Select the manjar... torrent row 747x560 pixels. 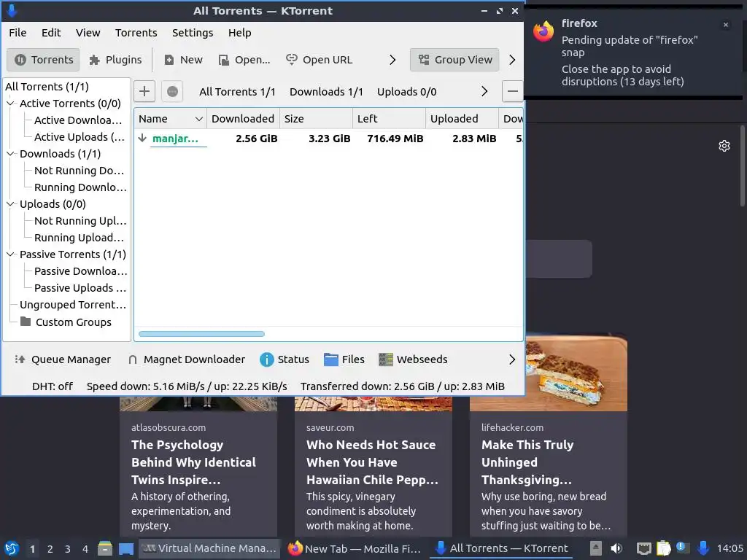(x=329, y=139)
